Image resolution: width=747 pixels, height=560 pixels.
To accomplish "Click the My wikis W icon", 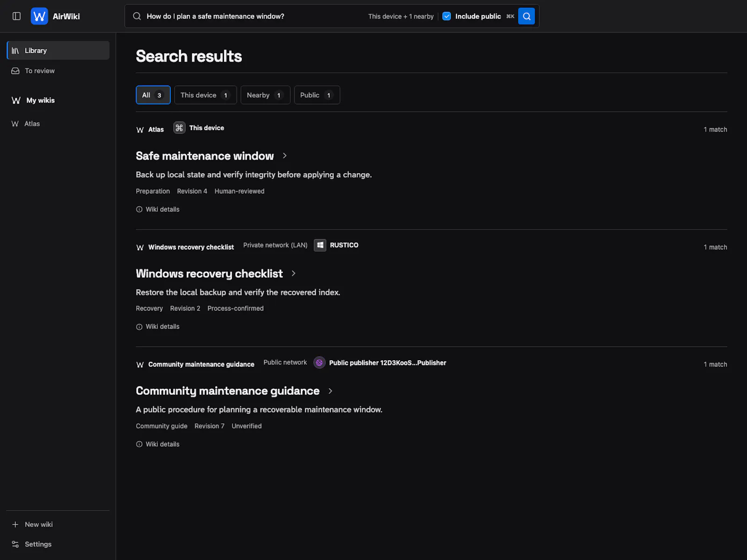I will 16,100.
